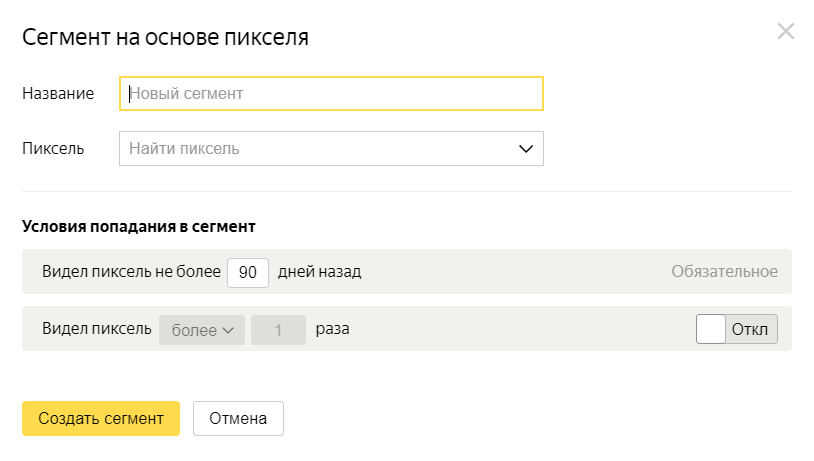The width and height of the screenshot is (814, 461).
Task: Expand pixel list via chevron arrow
Action: pyautogui.click(x=526, y=149)
